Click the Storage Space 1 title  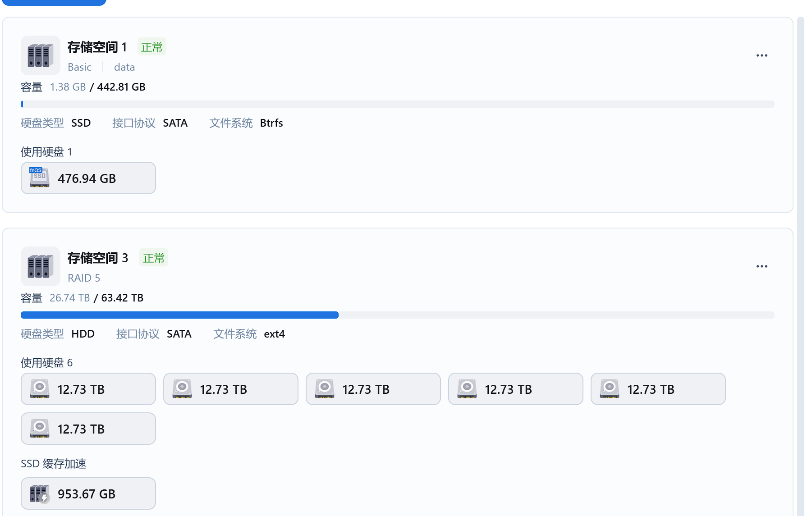coord(97,47)
